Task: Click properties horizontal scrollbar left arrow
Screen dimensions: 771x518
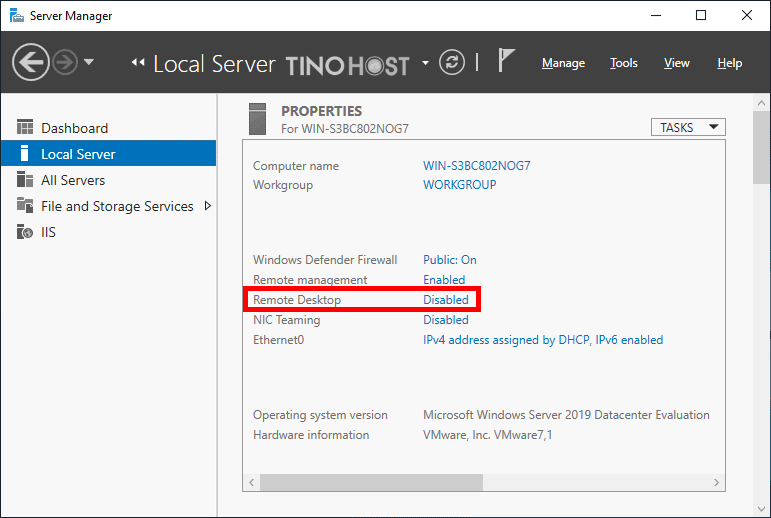Action: [x=251, y=483]
